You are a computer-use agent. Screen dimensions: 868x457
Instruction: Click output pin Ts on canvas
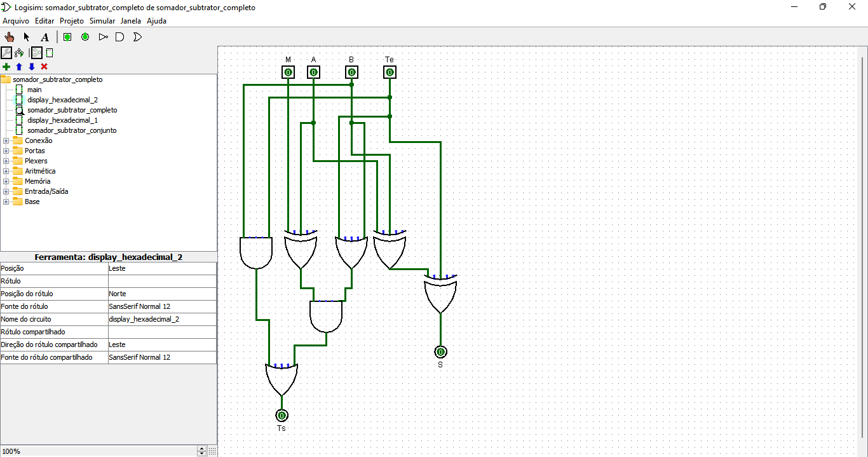pos(281,415)
